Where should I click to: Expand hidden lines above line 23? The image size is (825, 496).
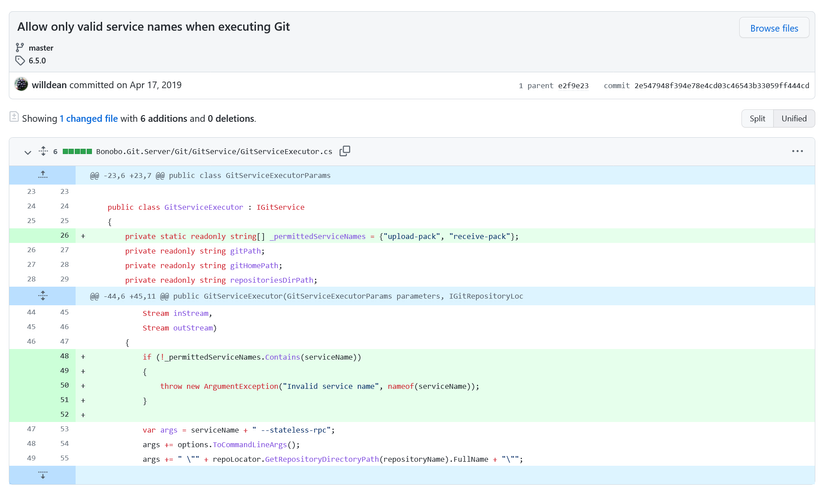pos(43,175)
